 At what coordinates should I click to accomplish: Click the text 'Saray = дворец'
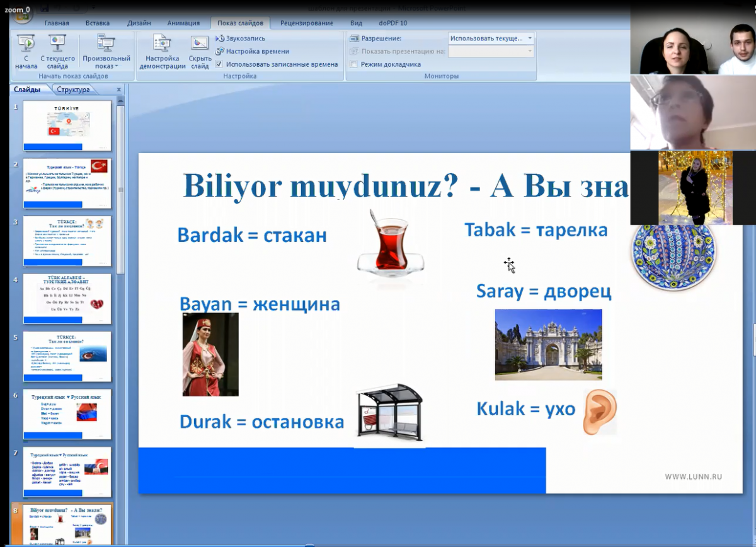[x=544, y=291]
